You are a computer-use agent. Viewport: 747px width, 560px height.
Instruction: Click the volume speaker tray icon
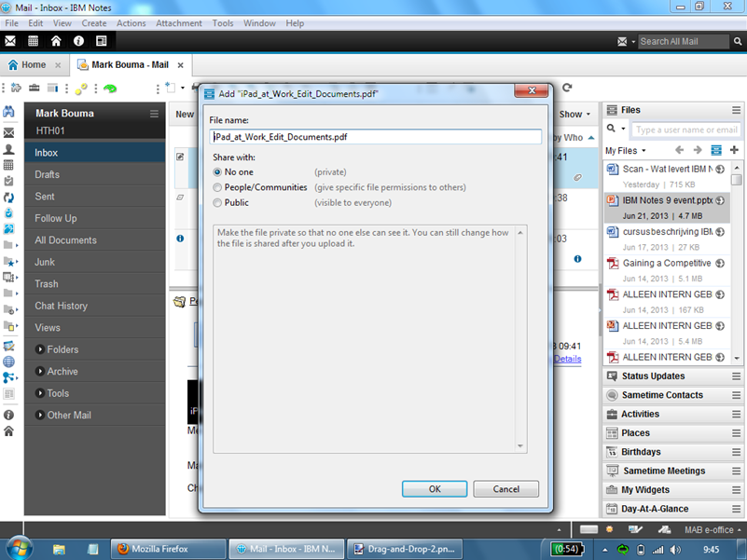coord(675,550)
